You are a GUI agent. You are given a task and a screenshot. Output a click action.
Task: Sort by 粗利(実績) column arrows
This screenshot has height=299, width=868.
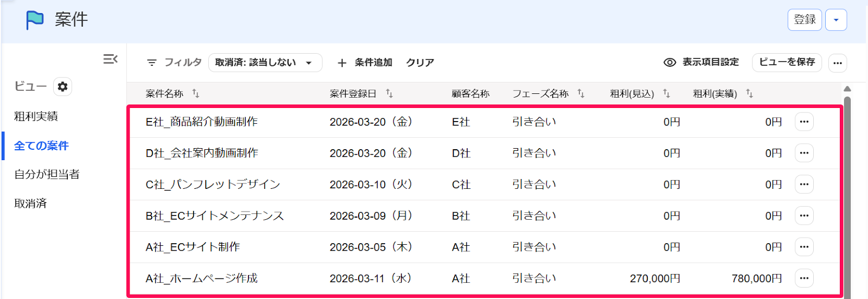coord(750,94)
